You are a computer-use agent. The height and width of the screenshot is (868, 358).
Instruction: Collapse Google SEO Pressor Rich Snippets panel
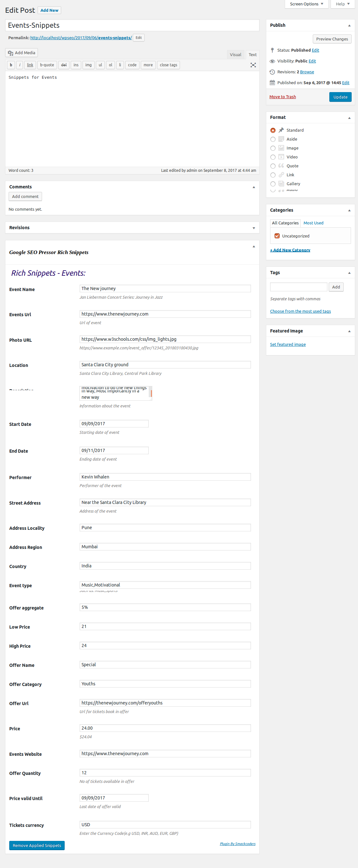tap(254, 246)
